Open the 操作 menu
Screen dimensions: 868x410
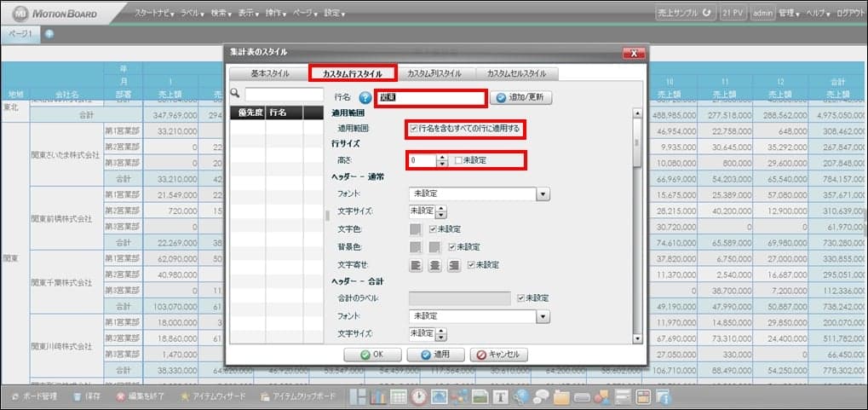click(276, 13)
